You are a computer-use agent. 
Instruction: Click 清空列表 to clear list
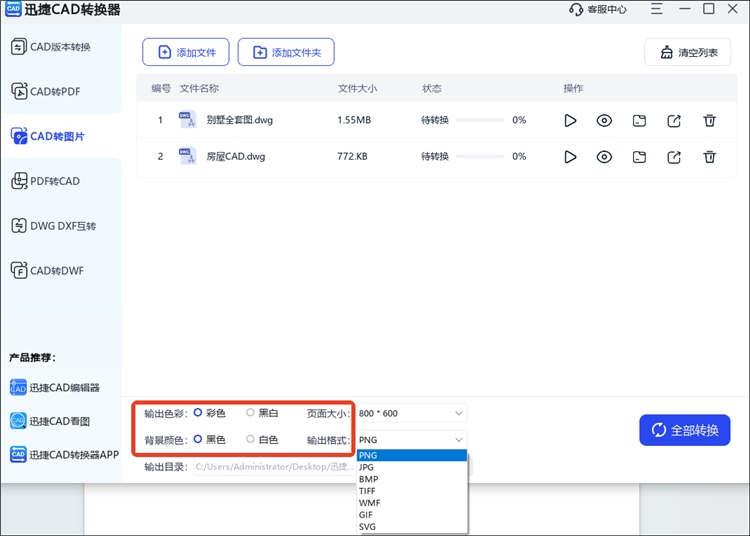click(x=687, y=52)
